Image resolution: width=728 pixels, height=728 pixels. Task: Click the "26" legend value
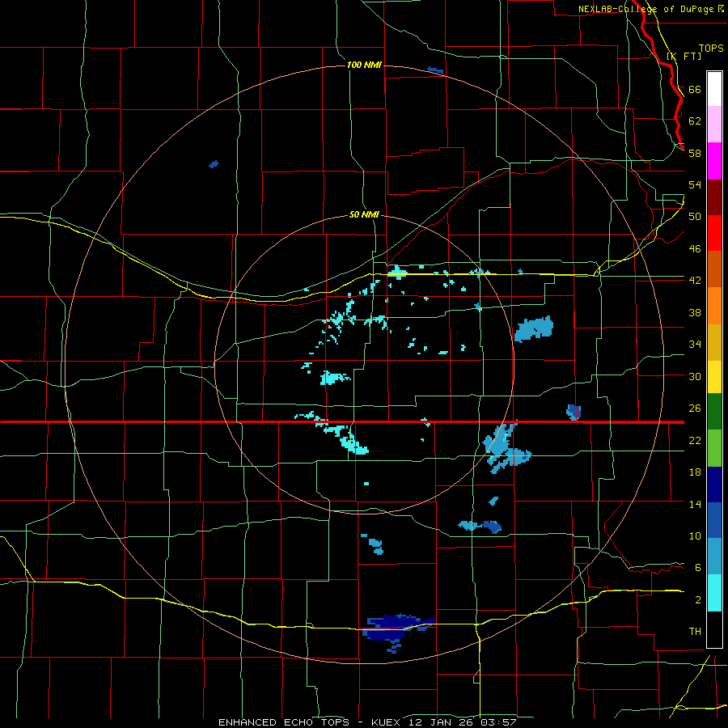(695, 408)
